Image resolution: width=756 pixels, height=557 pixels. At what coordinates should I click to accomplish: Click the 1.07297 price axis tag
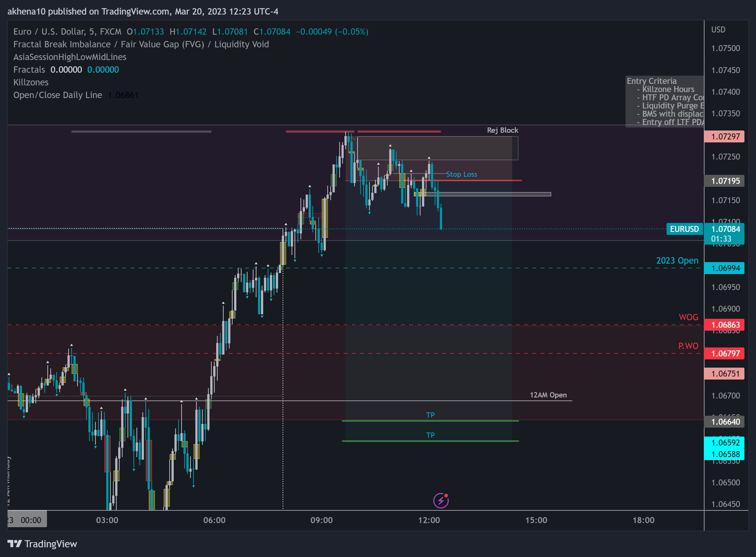pyautogui.click(x=724, y=136)
